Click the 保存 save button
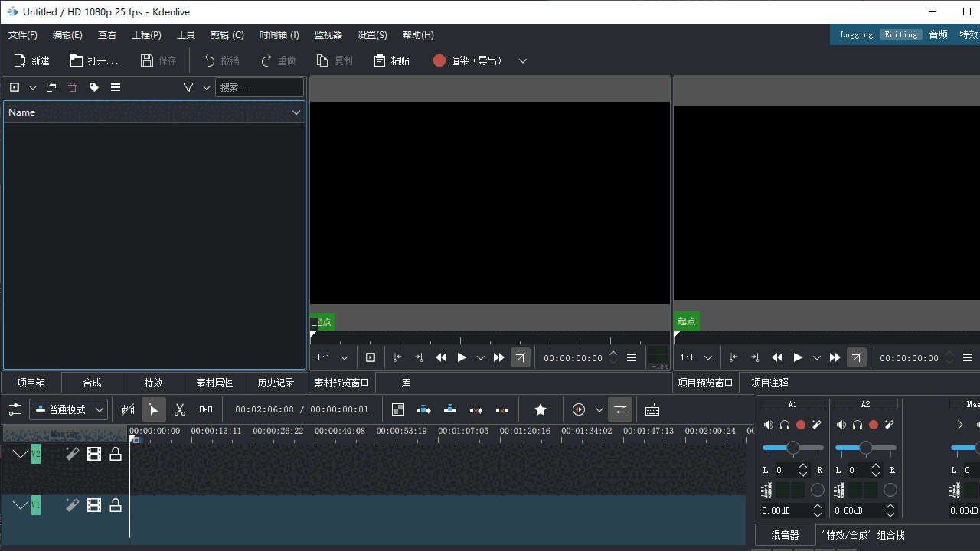Viewport: 980px width, 551px height. (158, 60)
